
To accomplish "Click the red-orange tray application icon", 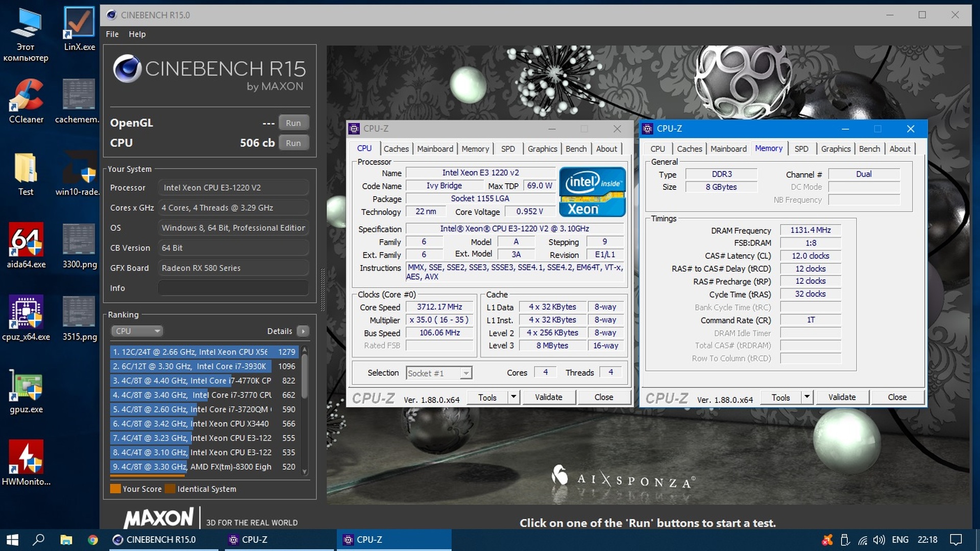I will (x=827, y=540).
